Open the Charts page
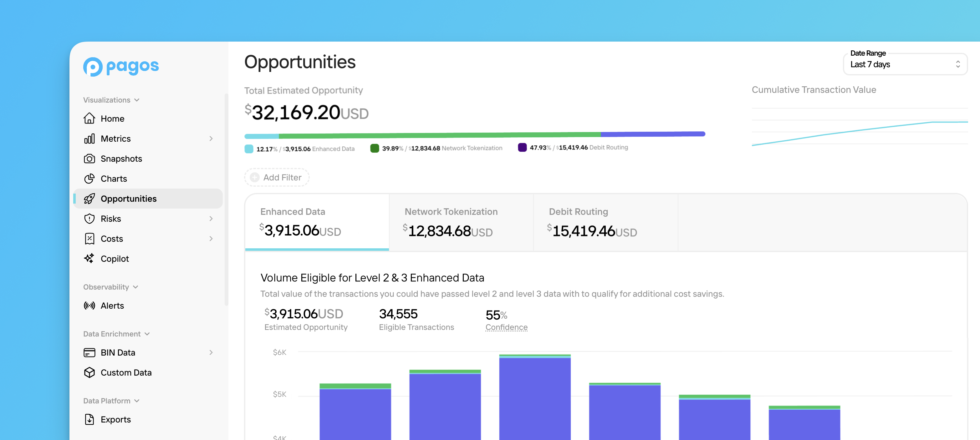This screenshot has height=440, width=980. coord(148,178)
